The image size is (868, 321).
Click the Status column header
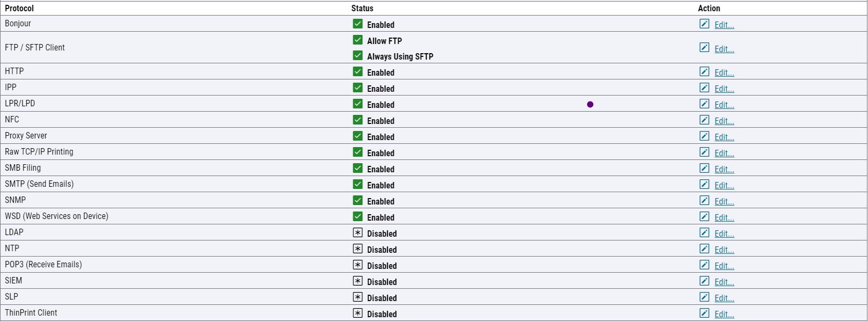pyautogui.click(x=362, y=8)
